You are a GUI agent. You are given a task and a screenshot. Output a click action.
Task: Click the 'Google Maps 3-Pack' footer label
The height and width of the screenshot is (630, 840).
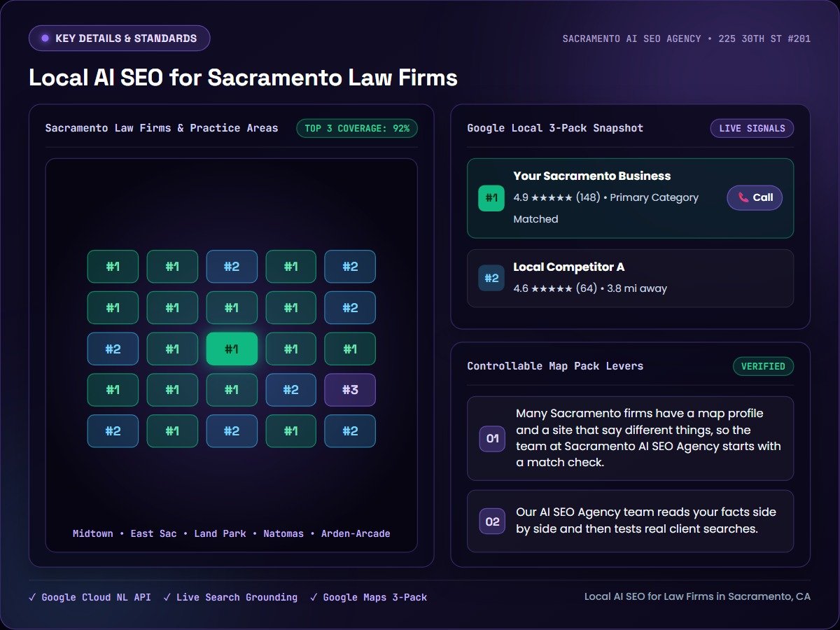[375, 597]
